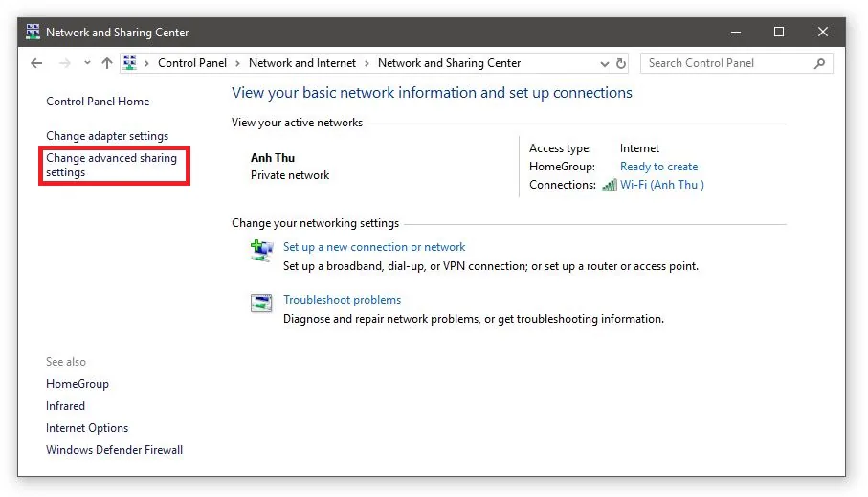
Task: Minimize the Network and Sharing Center window
Action: pos(736,33)
